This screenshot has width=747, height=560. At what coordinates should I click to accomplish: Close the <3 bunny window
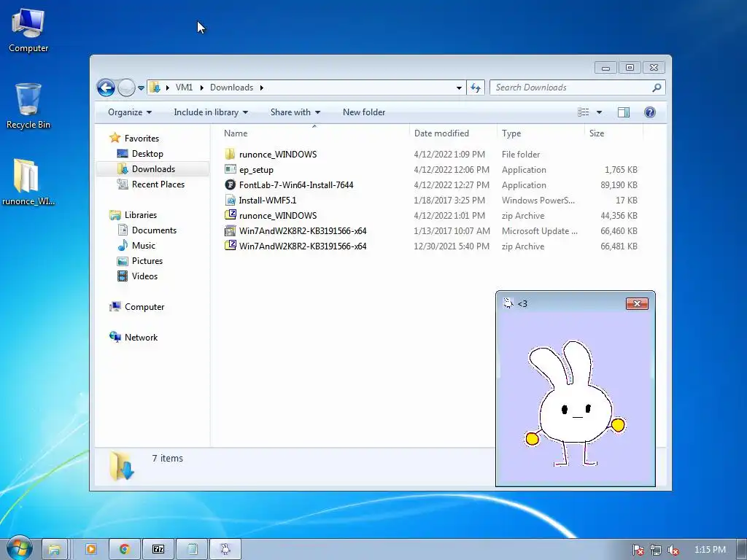(x=637, y=304)
